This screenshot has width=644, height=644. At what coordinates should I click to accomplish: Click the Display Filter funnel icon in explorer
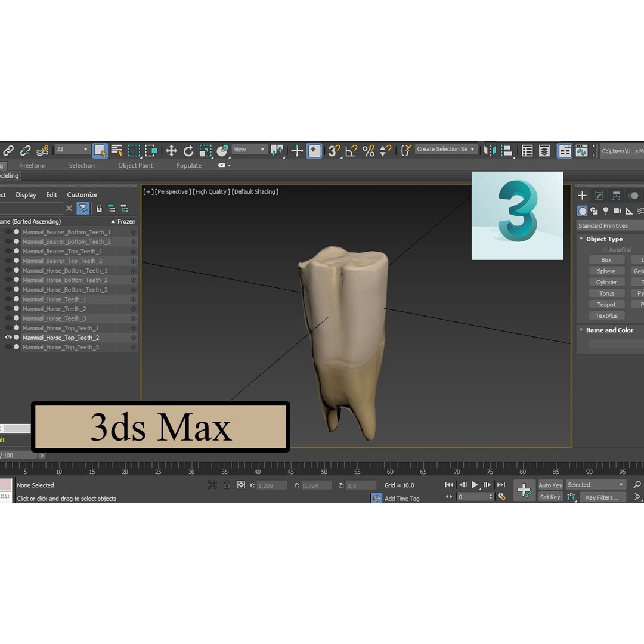tap(83, 208)
